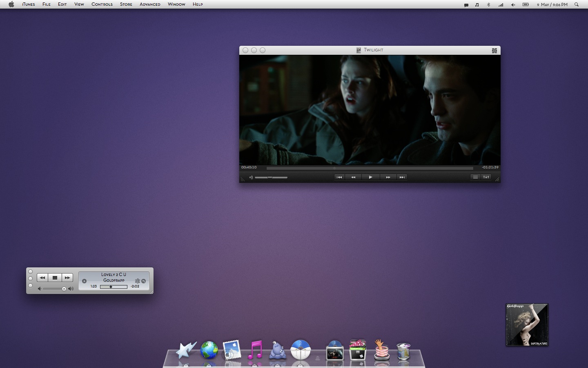588x368 pixels.
Task: Open the documents box stack in the Dock
Action: point(358,350)
